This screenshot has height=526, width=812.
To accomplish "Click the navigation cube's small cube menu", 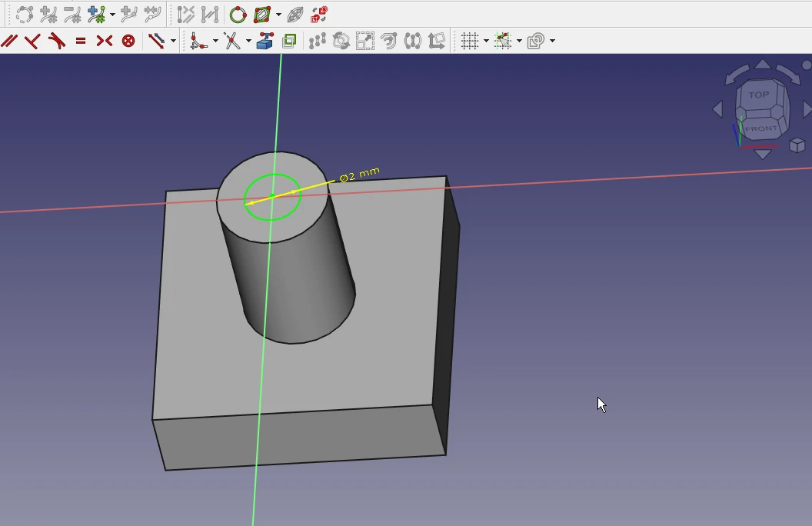I will pyautogui.click(x=797, y=145).
